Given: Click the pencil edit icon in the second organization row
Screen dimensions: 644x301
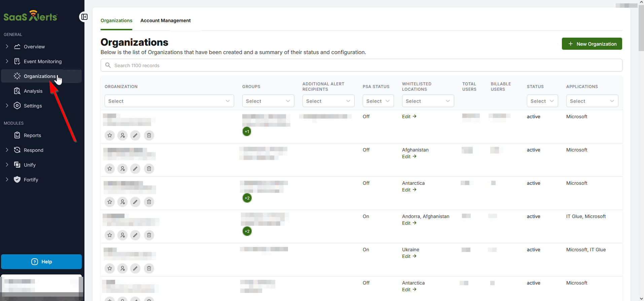Looking at the screenshot, I should 135,169.
